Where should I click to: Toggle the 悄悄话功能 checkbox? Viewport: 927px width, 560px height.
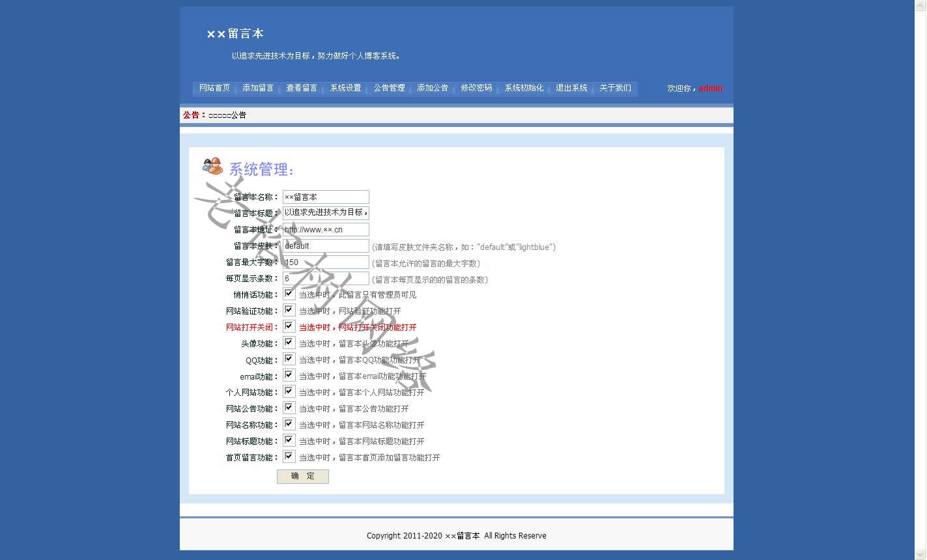[x=289, y=294]
